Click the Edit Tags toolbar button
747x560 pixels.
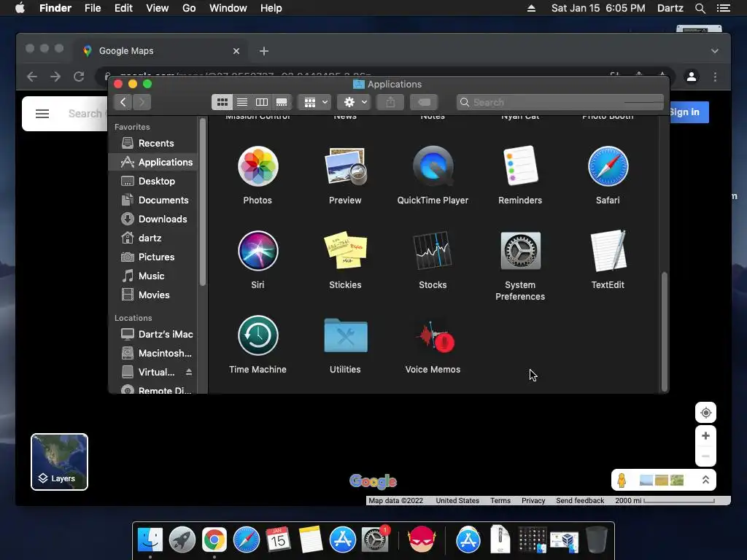click(x=424, y=102)
